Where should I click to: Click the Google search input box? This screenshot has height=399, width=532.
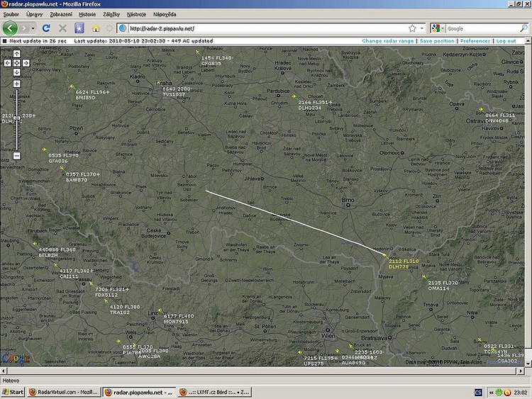pos(482,28)
